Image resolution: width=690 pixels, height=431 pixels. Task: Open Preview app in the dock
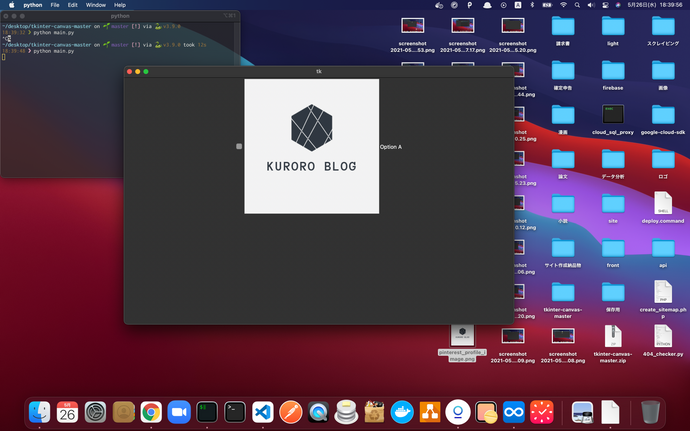pyautogui.click(x=583, y=413)
